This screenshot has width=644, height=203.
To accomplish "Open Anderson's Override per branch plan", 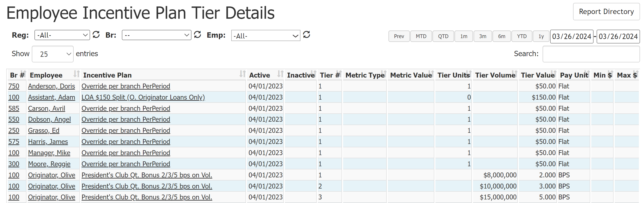I will 126,86.
